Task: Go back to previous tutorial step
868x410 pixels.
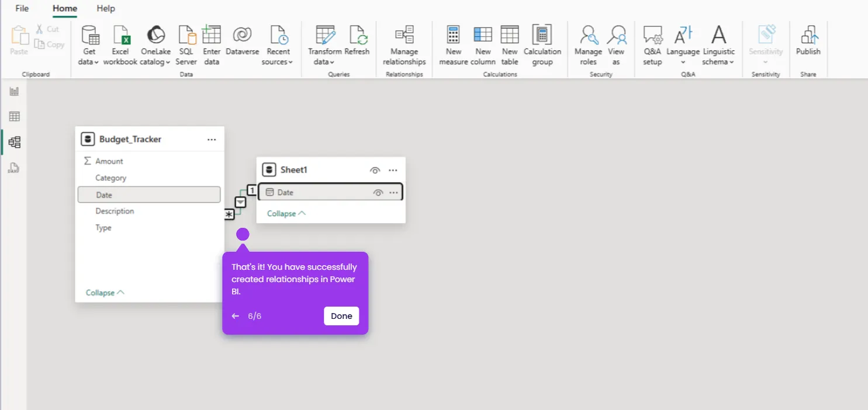Action: 236,316
